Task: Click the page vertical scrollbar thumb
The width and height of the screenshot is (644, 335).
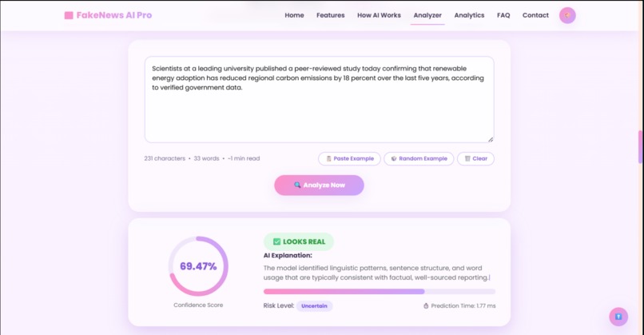Action: [x=640, y=147]
